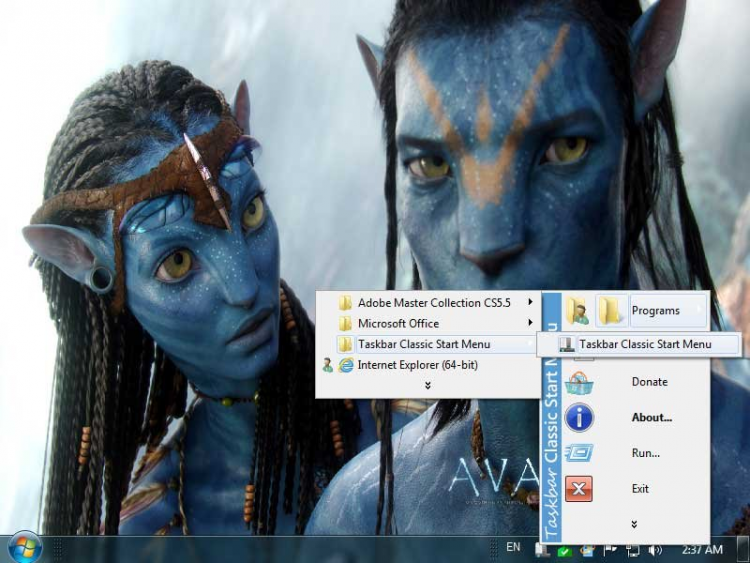Select the Taskbar Classic Start Menu folder entry
Screen dimensions: 750x563
428,344
